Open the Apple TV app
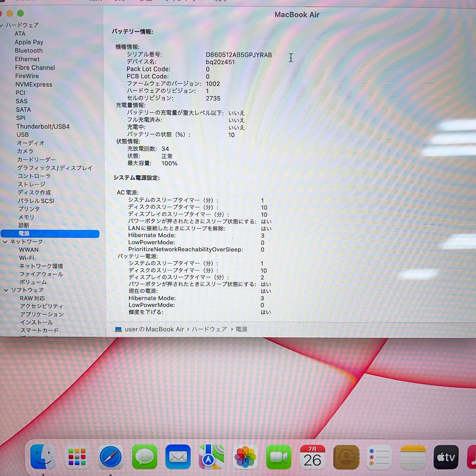Image resolution: width=476 pixels, height=476 pixels. coord(446,457)
